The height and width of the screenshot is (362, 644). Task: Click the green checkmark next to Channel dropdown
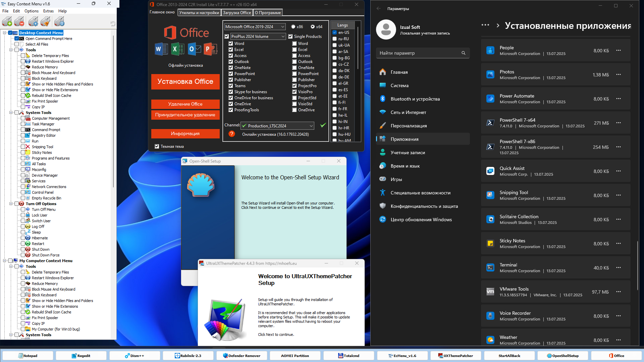[323, 125]
